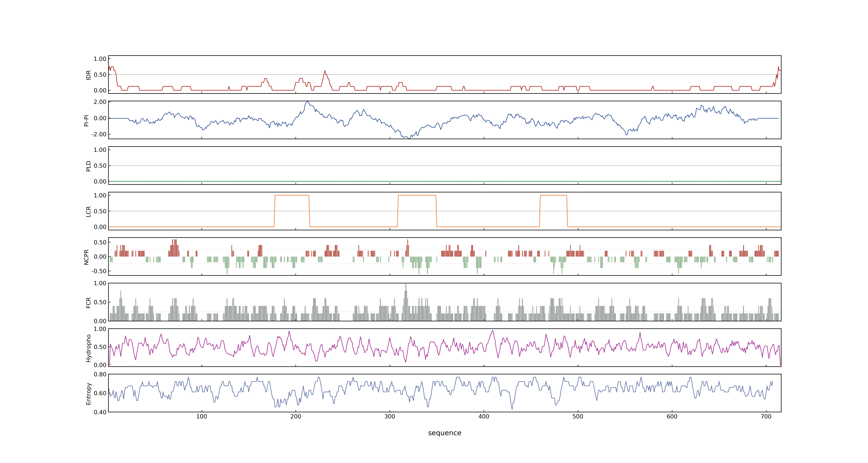
Task: Click x-axis tick label 200
Action: coord(296,416)
